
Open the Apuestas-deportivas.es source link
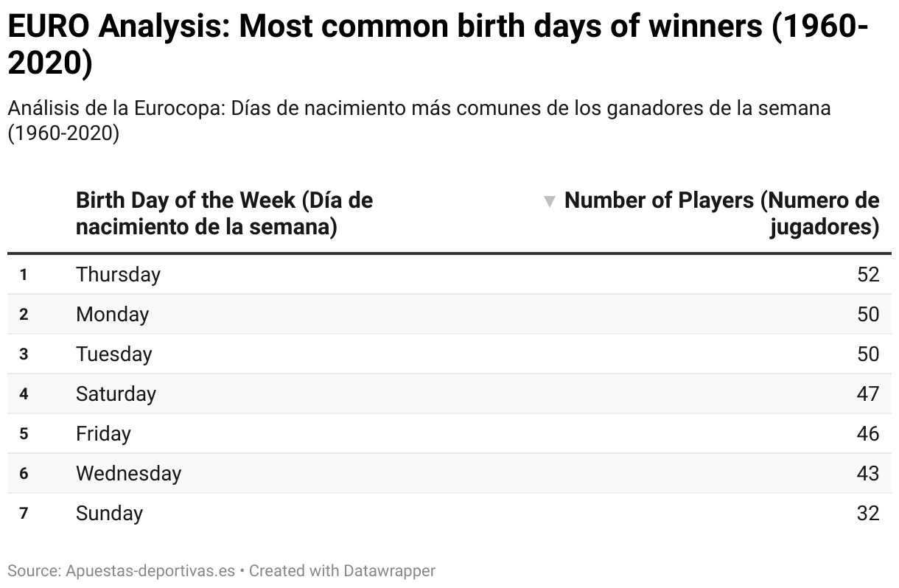150,570
